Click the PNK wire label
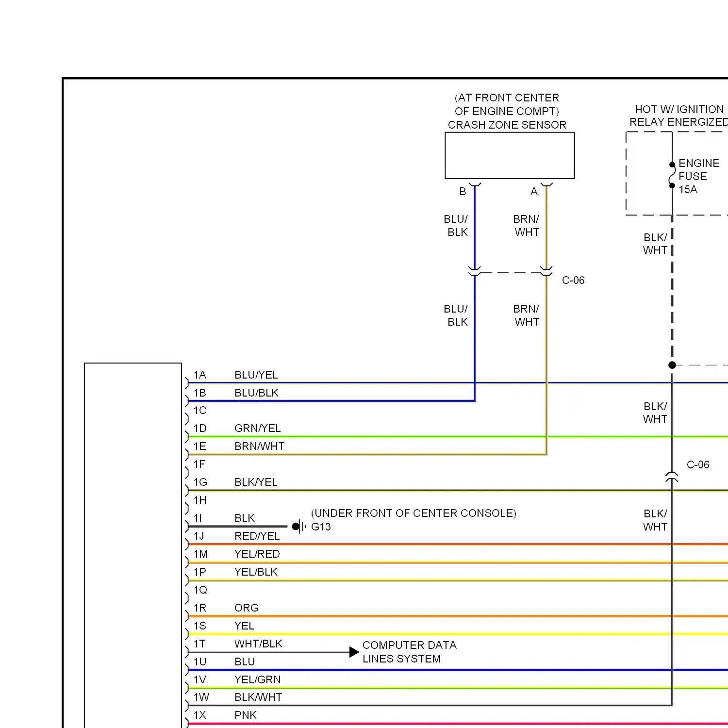 tap(246, 715)
